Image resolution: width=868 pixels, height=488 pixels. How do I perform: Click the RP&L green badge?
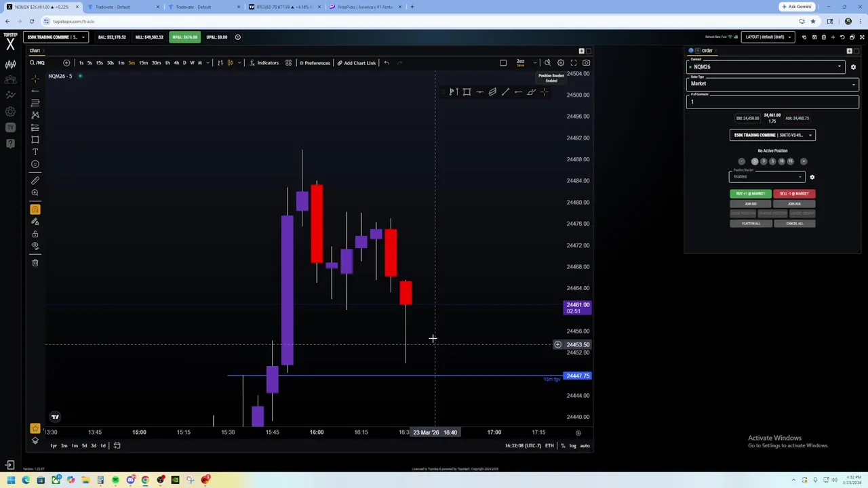(184, 37)
